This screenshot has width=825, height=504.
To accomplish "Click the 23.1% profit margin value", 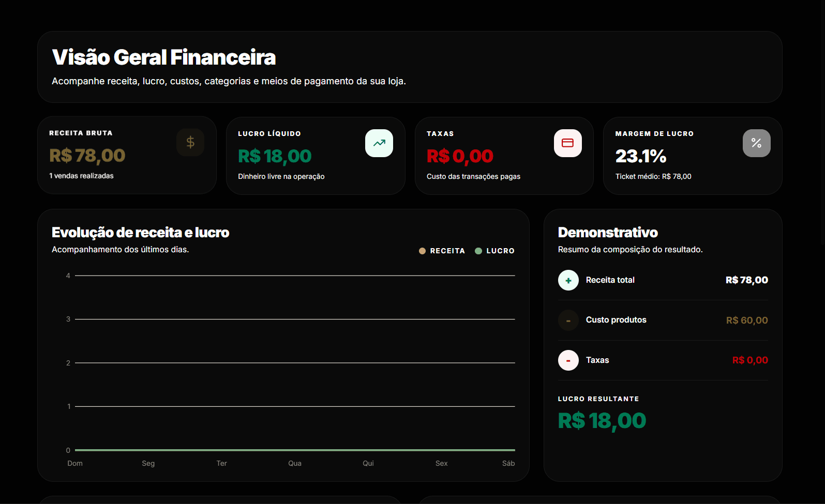I will tap(640, 156).
